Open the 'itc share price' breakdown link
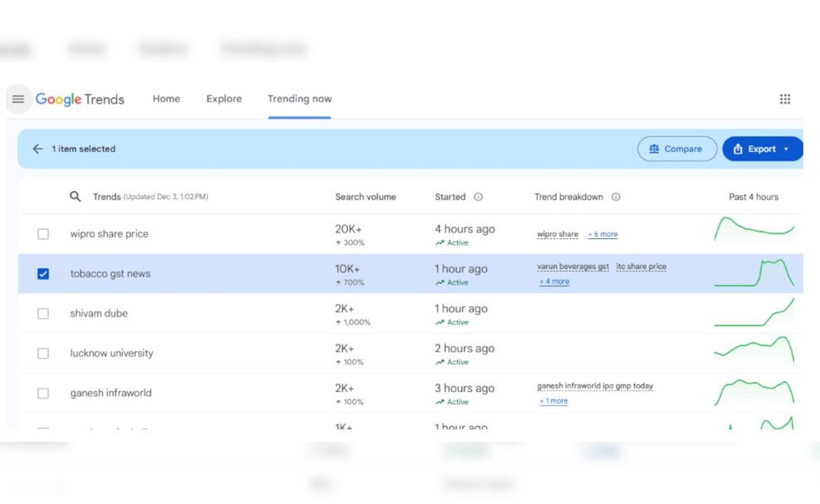This screenshot has height=504, width=820. [641, 266]
